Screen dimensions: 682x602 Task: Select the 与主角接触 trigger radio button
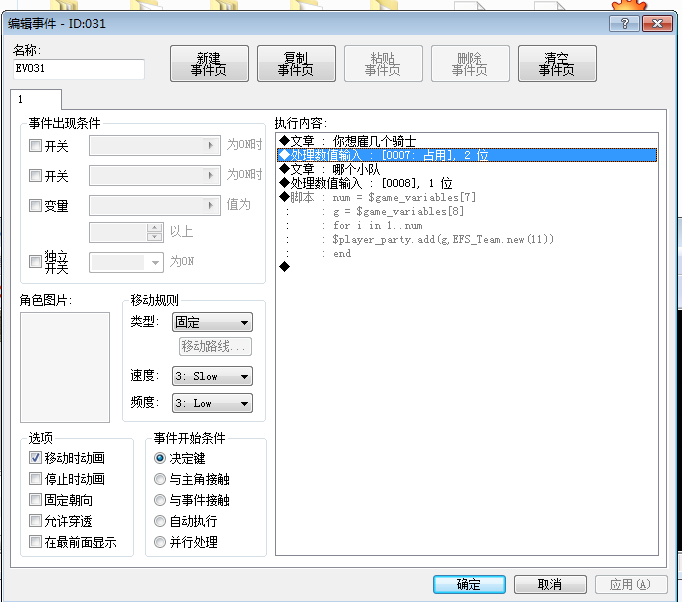[x=160, y=479]
